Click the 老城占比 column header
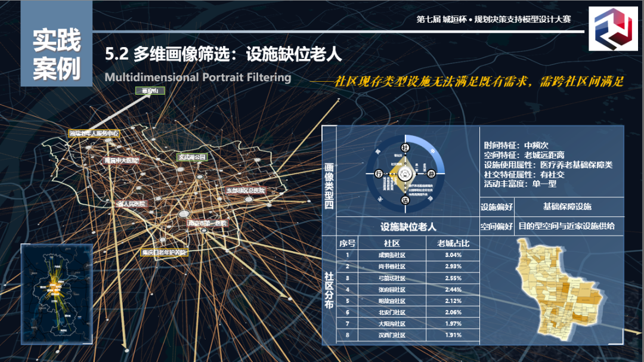Image resolution: width=644 pixels, height=362 pixels. coord(453,244)
